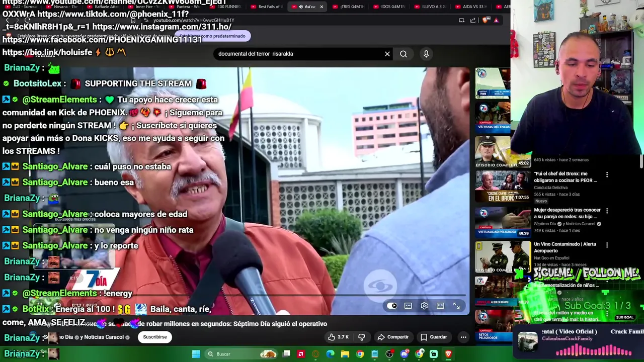644x362 pixels.
Task: Open 'Fui el chef del Bronx' recommended video title
Action: 565,177
